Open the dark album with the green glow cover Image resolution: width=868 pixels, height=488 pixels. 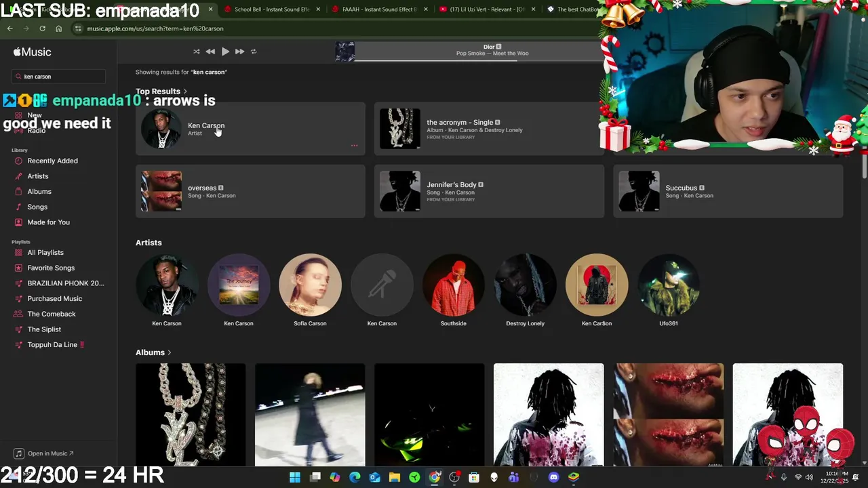[429, 415]
